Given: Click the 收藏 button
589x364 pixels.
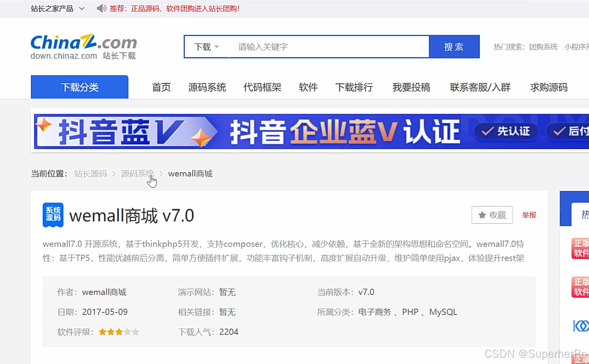Looking at the screenshot, I should click(492, 215).
